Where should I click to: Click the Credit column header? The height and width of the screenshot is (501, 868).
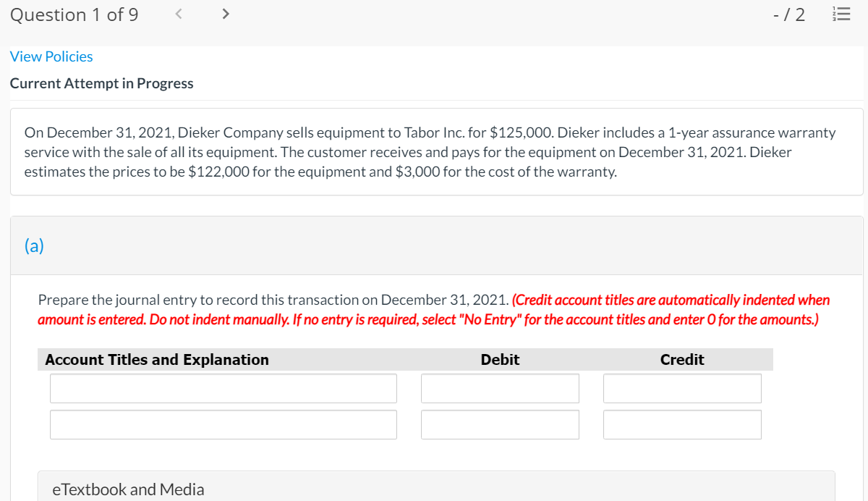click(681, 359)
